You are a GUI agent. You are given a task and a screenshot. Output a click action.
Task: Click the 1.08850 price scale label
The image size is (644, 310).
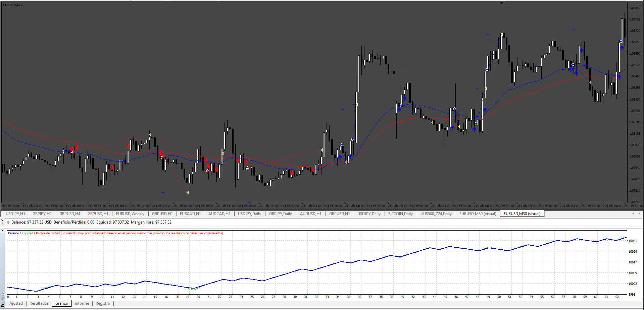(635, 8)
